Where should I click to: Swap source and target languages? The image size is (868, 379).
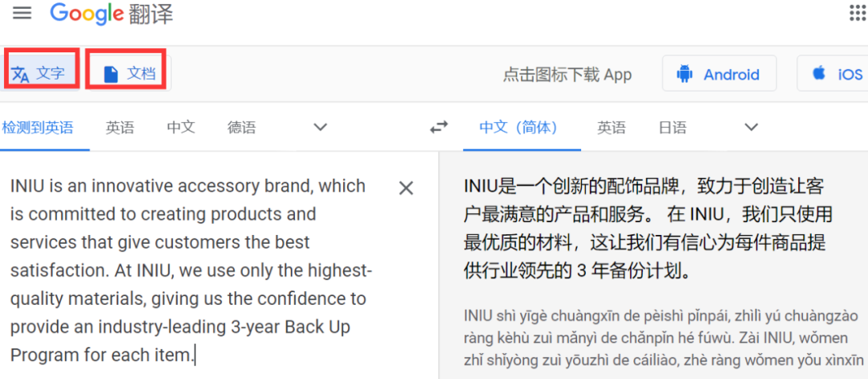click(439, 128)
